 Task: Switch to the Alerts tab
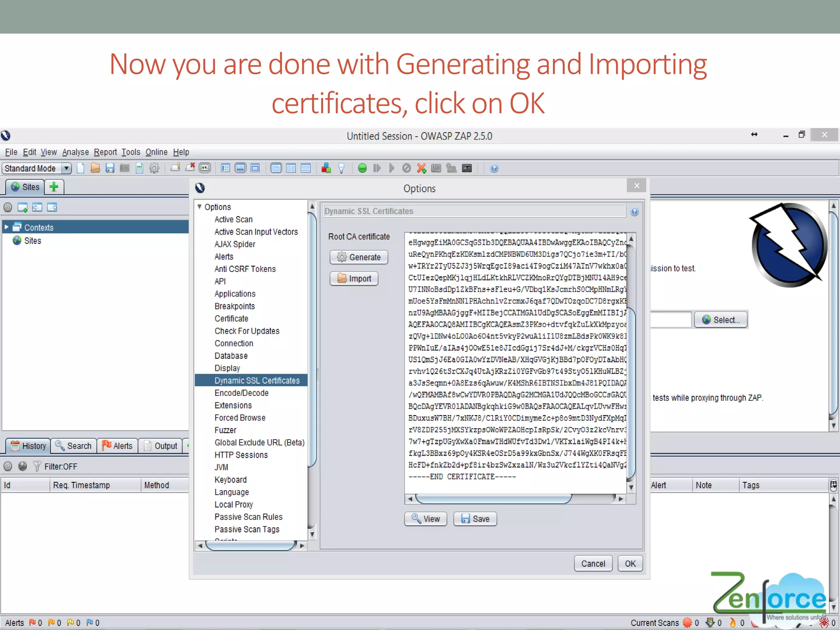point(117,446)
